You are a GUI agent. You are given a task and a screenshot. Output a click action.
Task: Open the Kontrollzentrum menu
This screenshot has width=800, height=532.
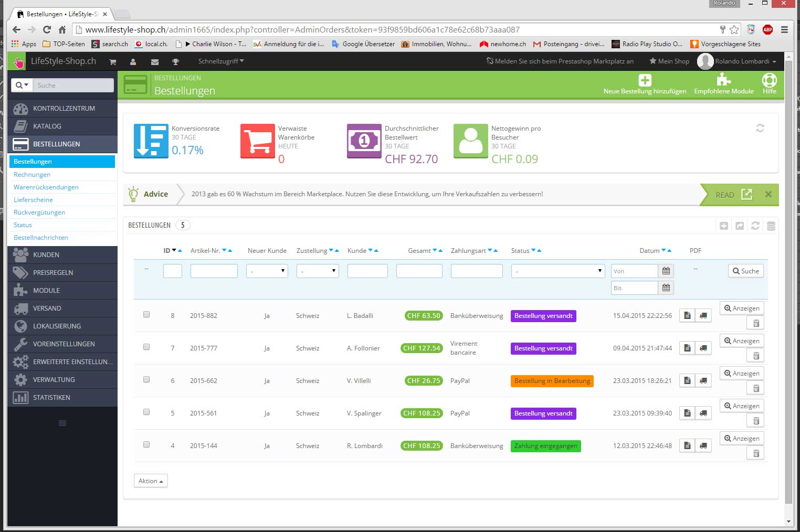pos(62,109)
